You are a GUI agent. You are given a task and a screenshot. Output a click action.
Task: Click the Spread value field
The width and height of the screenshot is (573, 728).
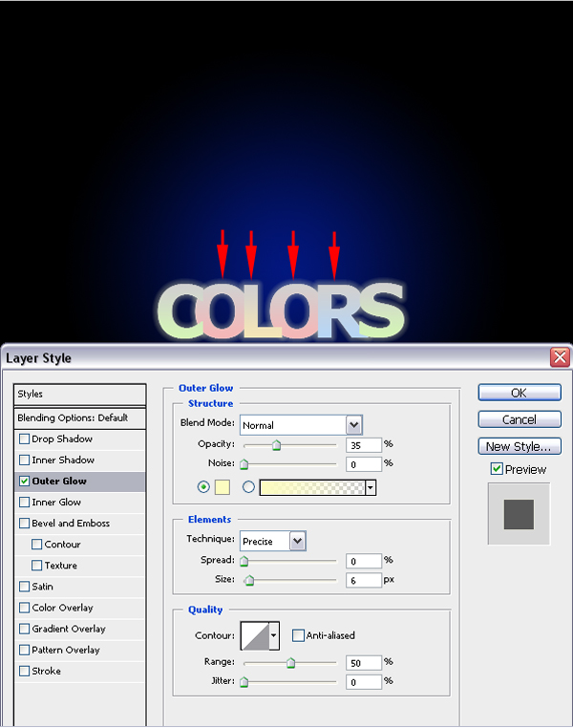(364, 562)
